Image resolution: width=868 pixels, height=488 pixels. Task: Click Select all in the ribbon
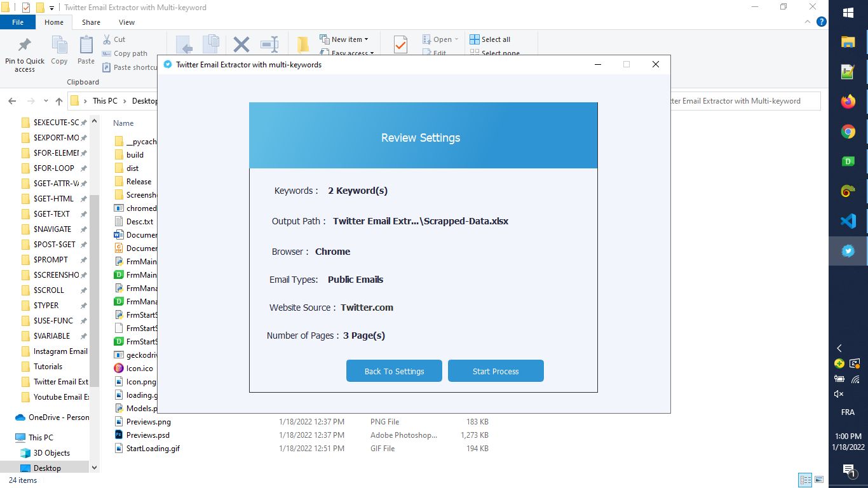pos(490,39)
